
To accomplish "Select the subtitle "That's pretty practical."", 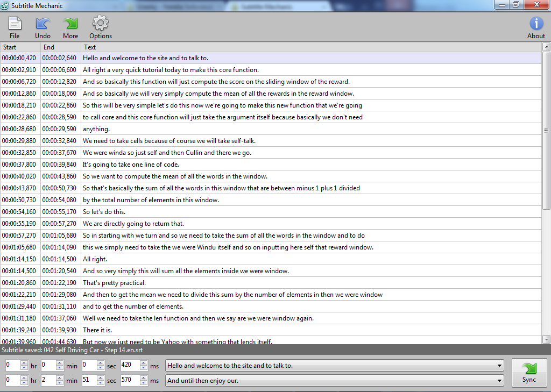I will coord(114,283).
